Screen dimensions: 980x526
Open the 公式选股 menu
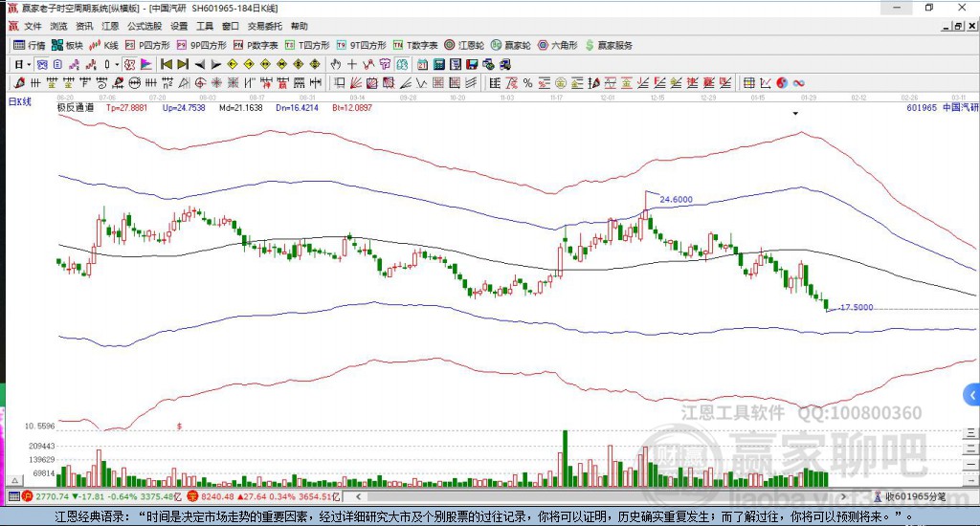pos(144,26)
